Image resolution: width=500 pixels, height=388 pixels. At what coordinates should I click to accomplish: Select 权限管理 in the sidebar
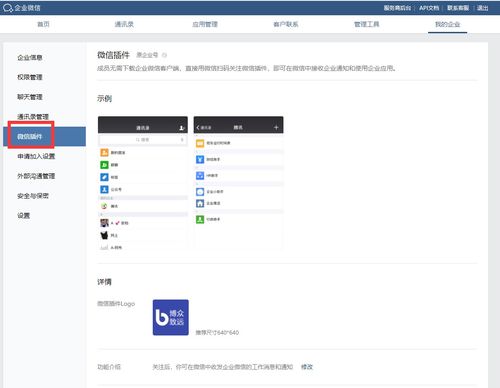30,77
